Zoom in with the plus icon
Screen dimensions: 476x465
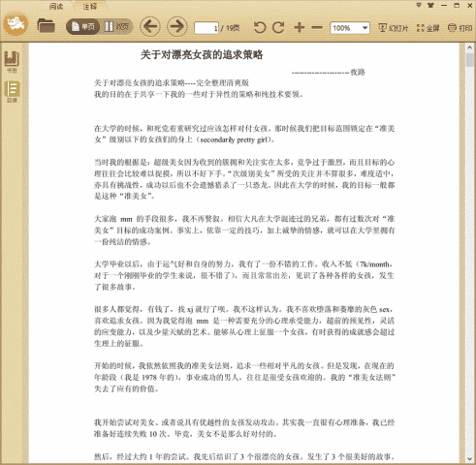point(300,28)
